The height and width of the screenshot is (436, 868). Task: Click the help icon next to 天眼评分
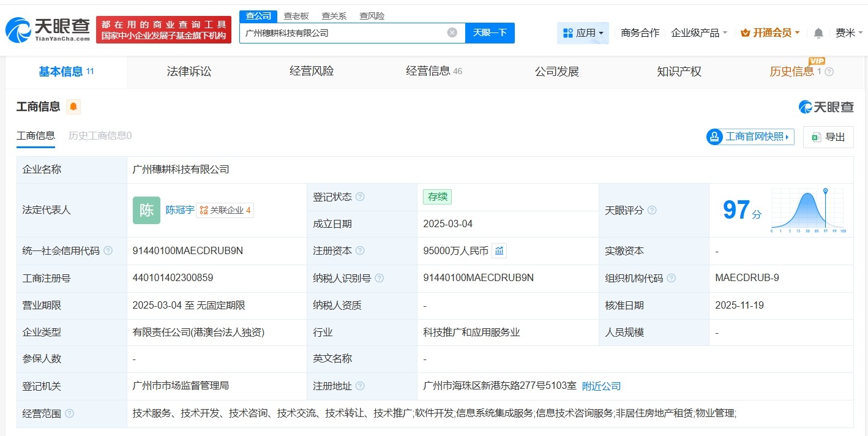pos(653,210)
